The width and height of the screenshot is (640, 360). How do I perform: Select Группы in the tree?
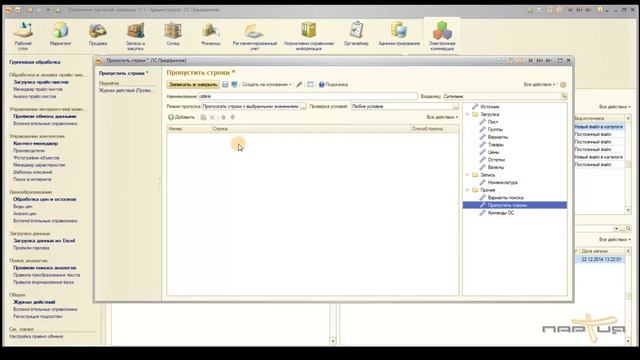click(495, 129)
